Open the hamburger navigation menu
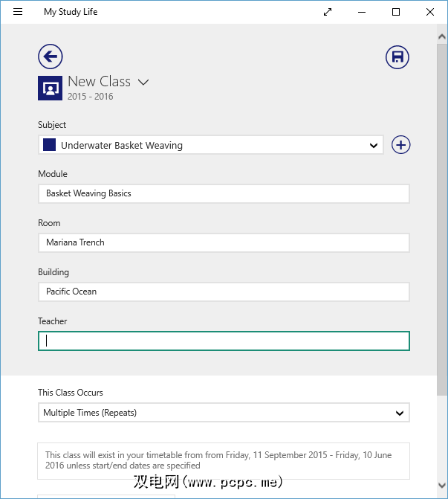The image size is (448, 499). [18, 12]
